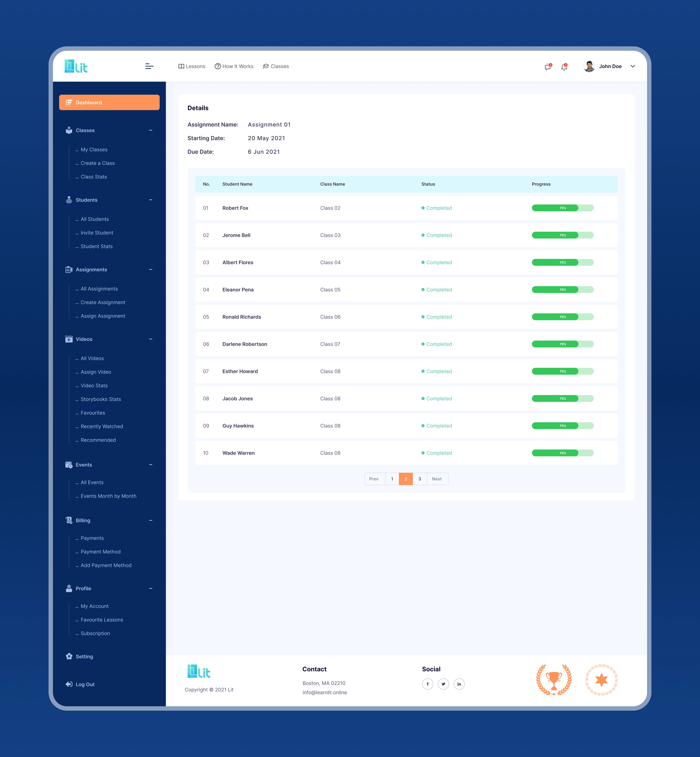Viewport: 700px width, 757px height.
Task: Click the Facebook social icon
Action: [x=428, y=684]
